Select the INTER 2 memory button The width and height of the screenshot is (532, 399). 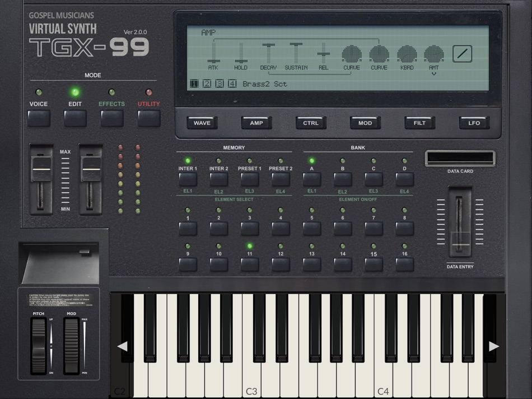218,179
